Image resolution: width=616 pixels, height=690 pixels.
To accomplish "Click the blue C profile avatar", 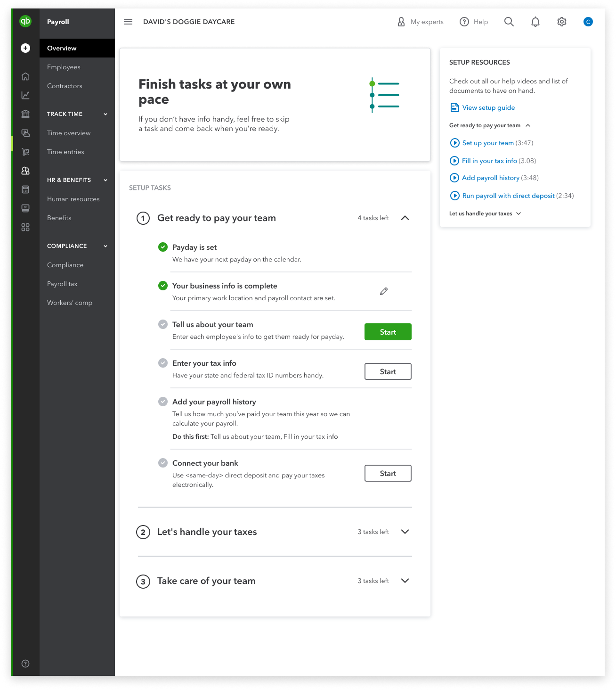I will coord(588,22).
